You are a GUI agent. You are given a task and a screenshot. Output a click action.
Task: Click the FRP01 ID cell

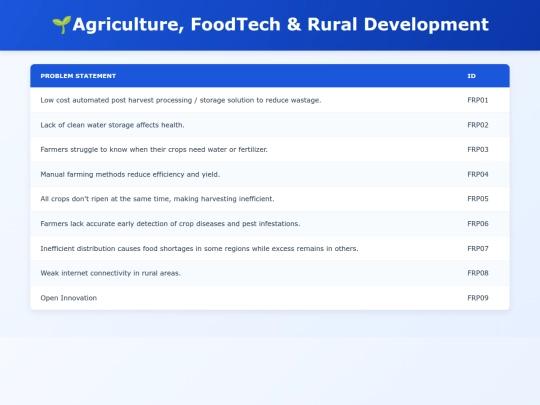coord(478,100)
